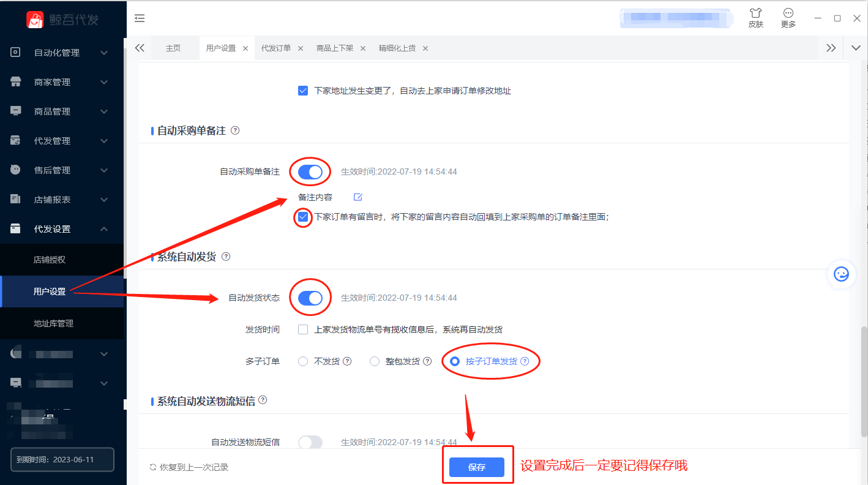Click the edit icon beside 备注内容

tap(358, 197)
